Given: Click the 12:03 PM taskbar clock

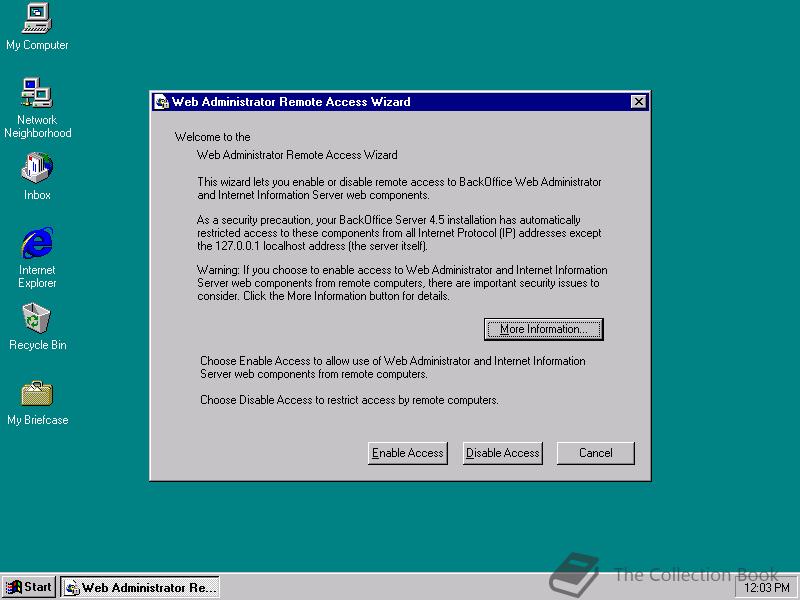Looking at the screenshot, I should click(x=767, y=588).
